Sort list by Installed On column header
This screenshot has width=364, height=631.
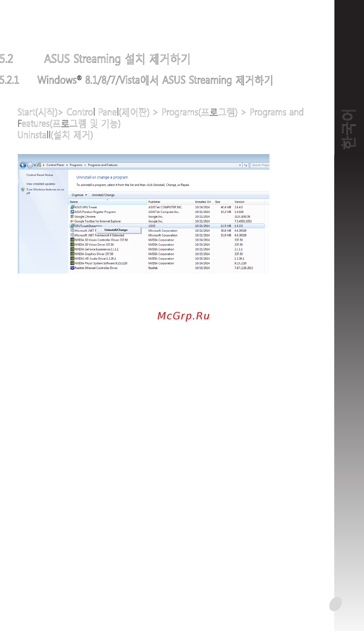(203, 202)
